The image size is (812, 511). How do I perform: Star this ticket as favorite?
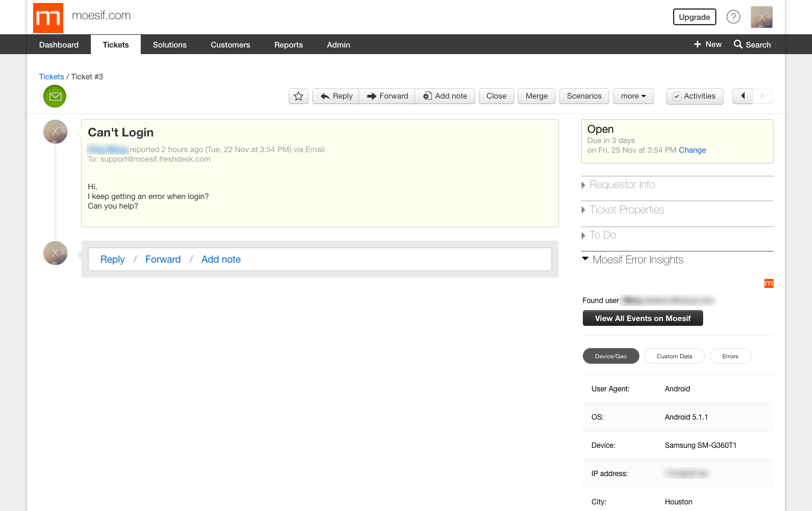tap(298, 96)
